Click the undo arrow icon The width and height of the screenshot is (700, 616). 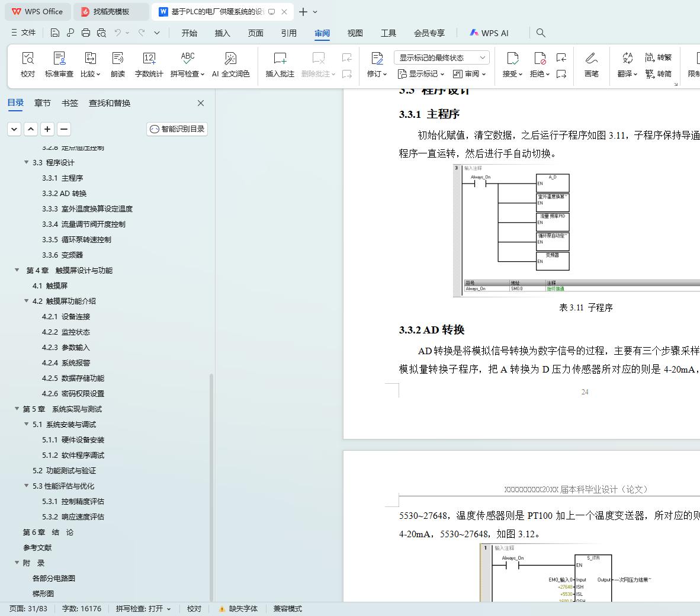pyautogui.click(x=117, y=33)
